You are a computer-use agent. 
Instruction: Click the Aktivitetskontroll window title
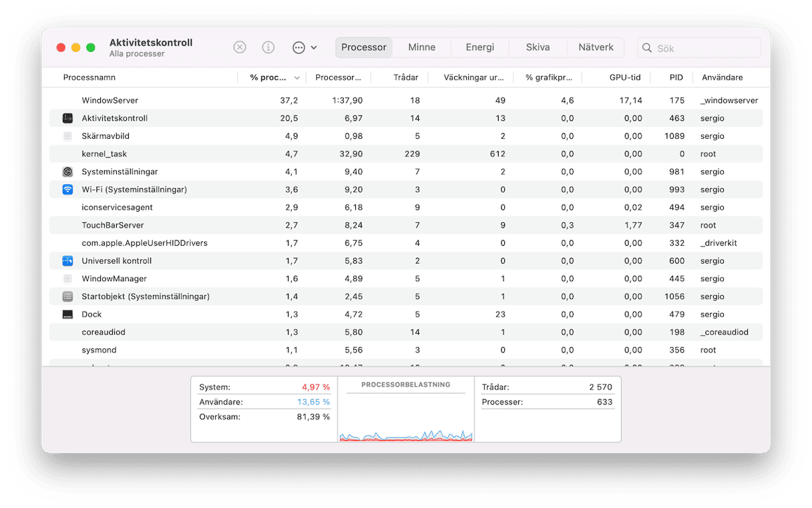pos(151,42)
